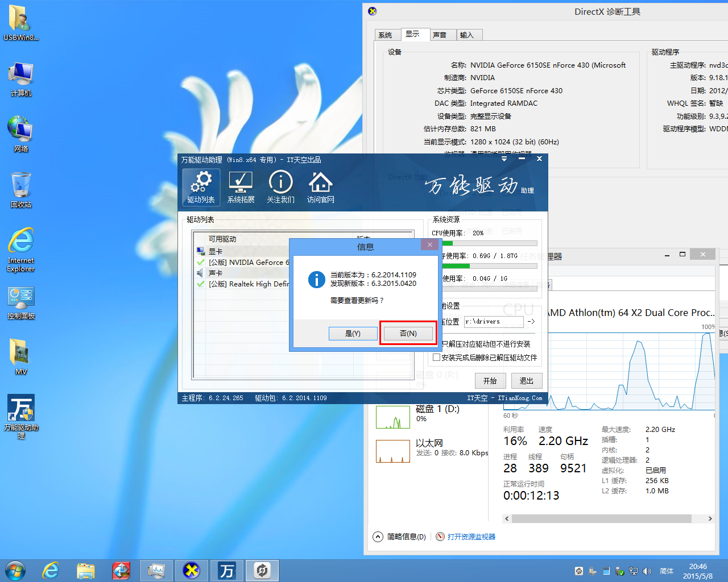Click the Task Manager scroll right arrow
This screenshot has height=582, width=728.
[710, 518]
